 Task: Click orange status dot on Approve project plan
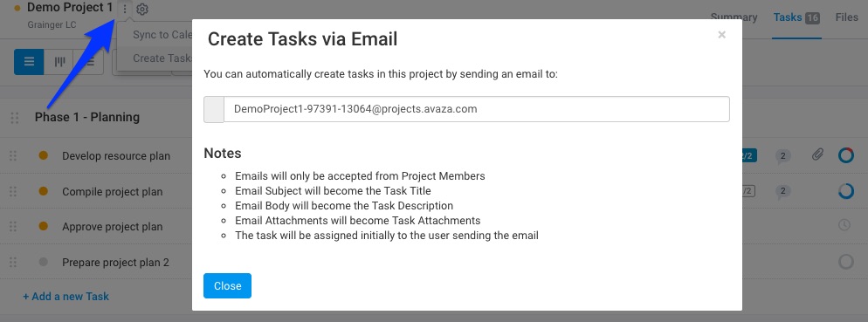click(43, 226)
